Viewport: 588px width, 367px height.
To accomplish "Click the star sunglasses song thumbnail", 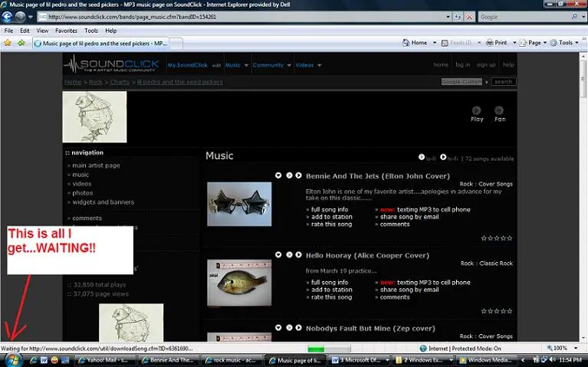I will pos(239,205).
